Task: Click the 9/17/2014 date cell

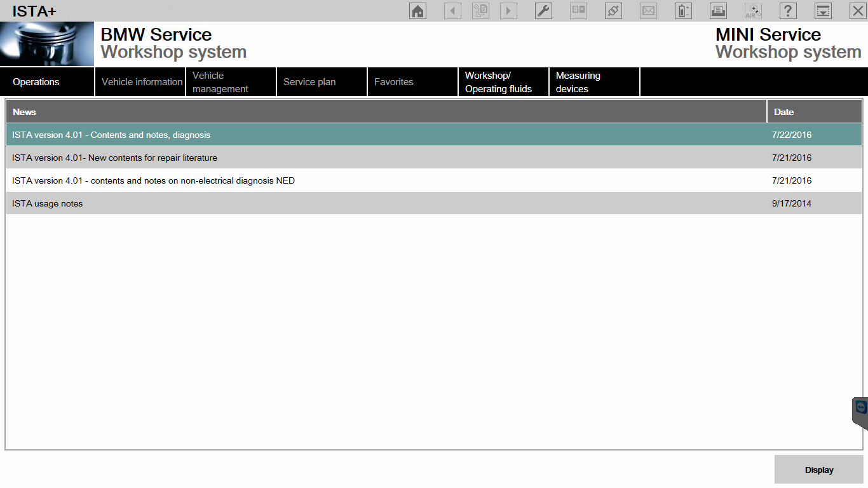Action: (792, 203)
